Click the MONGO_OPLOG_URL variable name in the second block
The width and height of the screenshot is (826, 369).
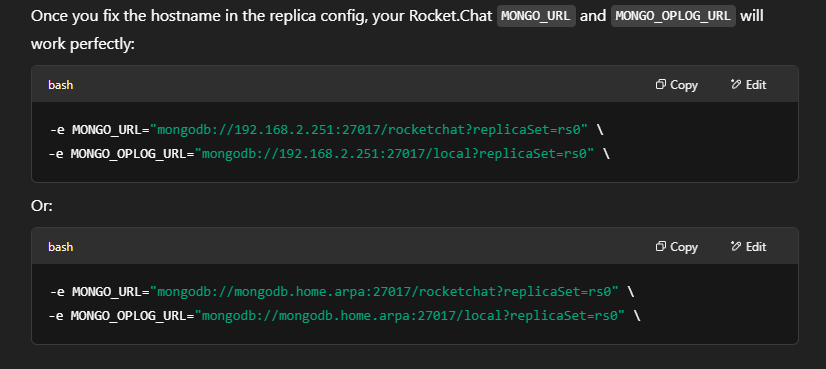[129, 316]
